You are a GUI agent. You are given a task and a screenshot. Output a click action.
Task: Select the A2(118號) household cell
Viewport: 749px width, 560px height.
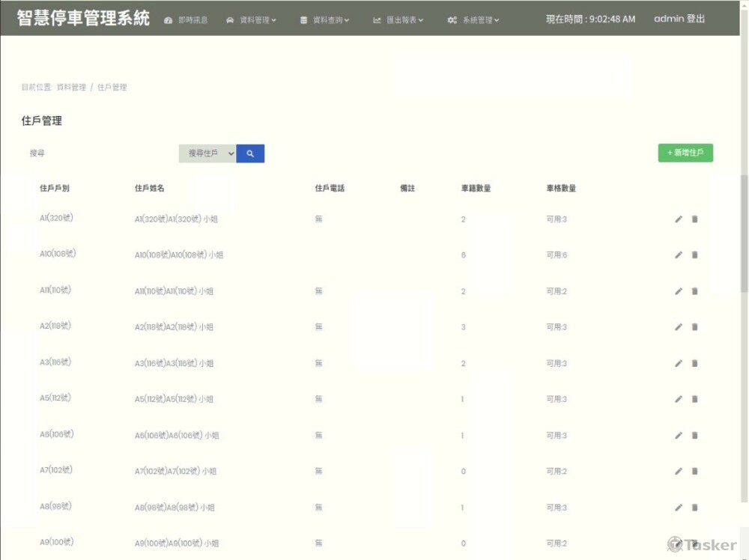(x=55, y=326)
